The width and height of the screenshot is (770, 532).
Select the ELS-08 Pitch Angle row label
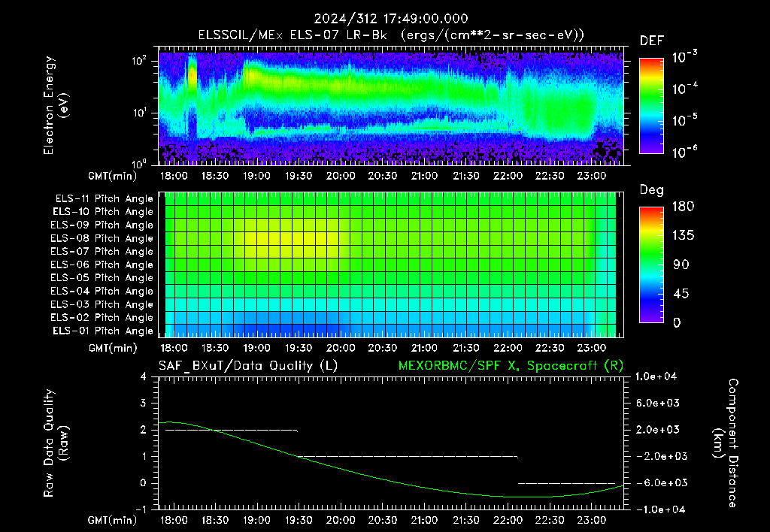click(102, 238)
